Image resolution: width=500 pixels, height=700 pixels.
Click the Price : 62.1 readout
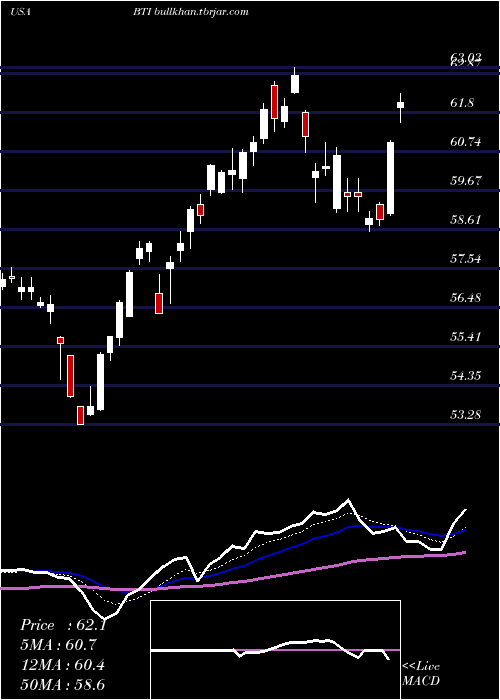point(63,625)
